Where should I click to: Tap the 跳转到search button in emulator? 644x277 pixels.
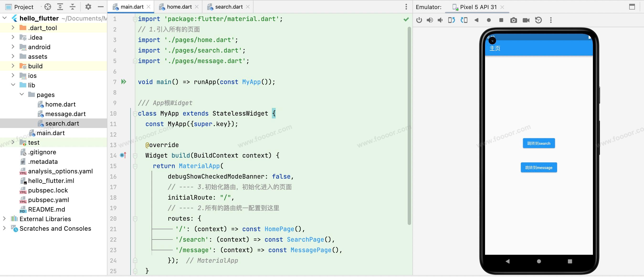(538, 143)
